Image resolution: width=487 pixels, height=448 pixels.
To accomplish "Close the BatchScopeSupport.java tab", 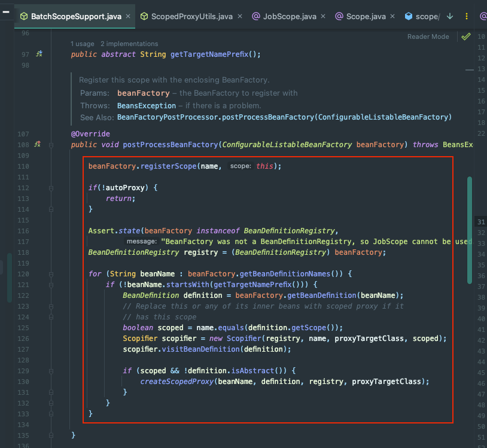I will point(128,16).
